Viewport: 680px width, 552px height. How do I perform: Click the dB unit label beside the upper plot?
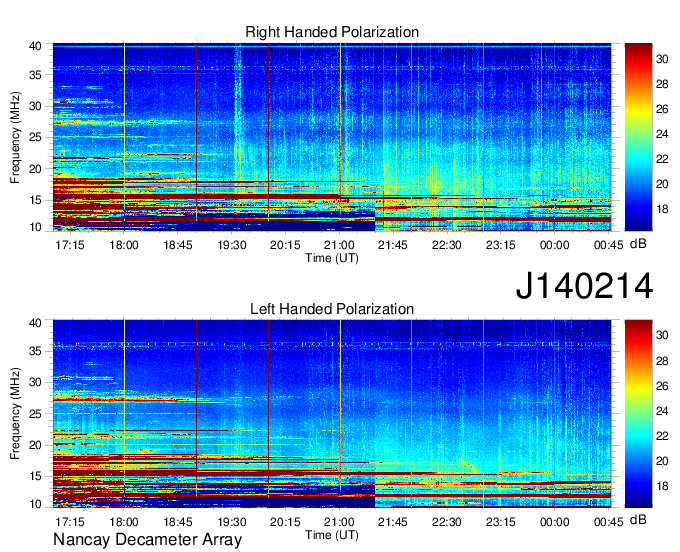(638, 244)
